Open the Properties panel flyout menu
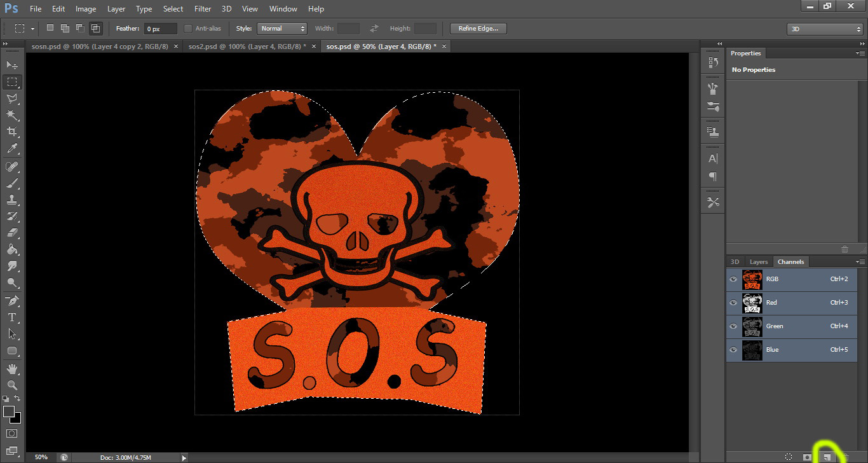 click(x=860, y=53)
